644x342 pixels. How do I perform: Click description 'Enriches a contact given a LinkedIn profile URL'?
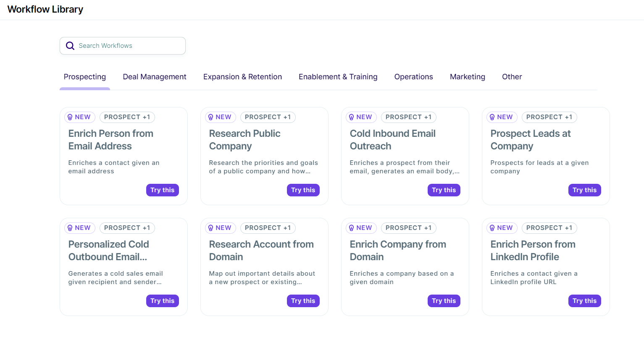tap(534, 278)
